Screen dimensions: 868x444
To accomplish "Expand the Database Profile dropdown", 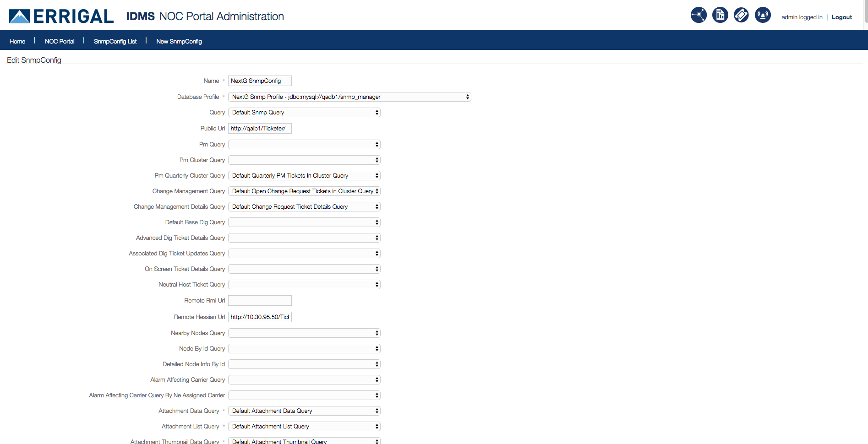I will tap(349, 97).
